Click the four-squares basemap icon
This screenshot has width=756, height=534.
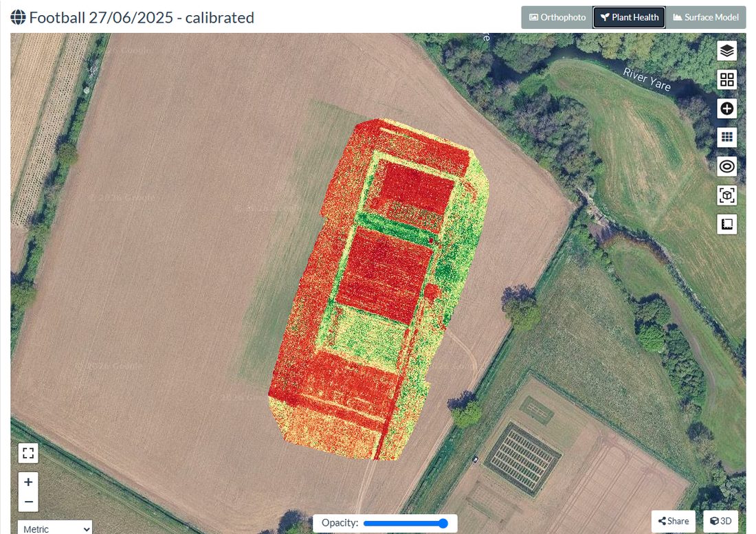pyautogui.click(x=726, y=80)
